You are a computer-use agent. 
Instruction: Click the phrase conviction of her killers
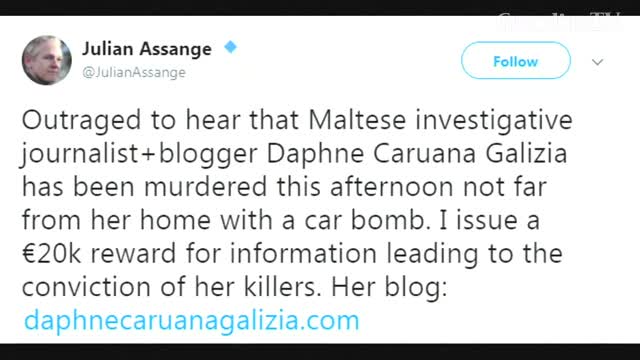pyautogui.click(x=171, y=287)
